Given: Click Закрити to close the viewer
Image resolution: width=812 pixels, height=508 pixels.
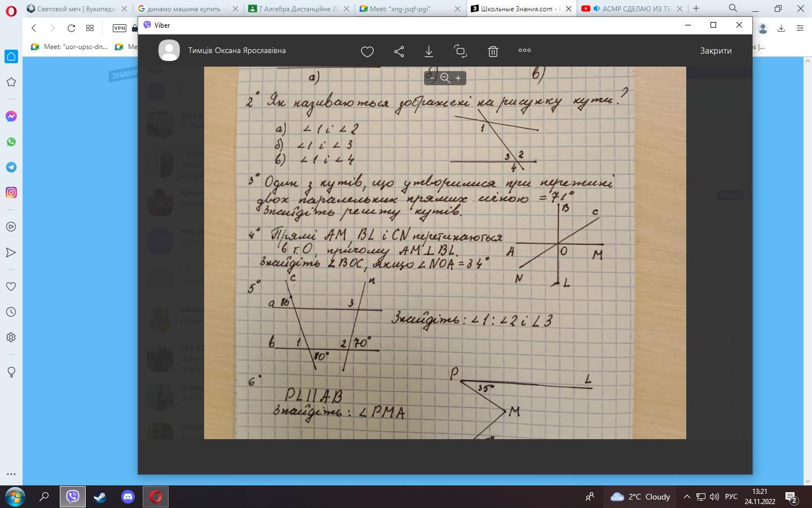Looking at the screenshot, I should coord(716,50).
